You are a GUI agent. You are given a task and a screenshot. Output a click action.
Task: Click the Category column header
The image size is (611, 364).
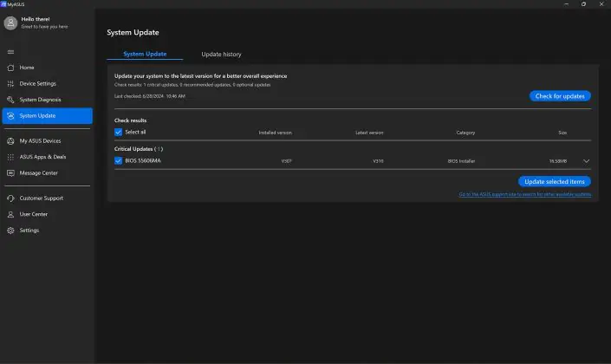[x=465, y=133]
